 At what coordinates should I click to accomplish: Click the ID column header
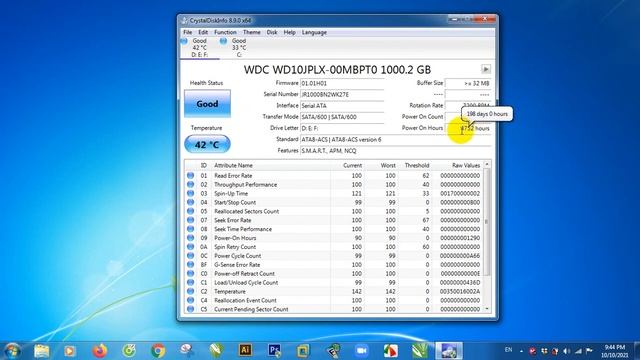(x=204, y=165)
